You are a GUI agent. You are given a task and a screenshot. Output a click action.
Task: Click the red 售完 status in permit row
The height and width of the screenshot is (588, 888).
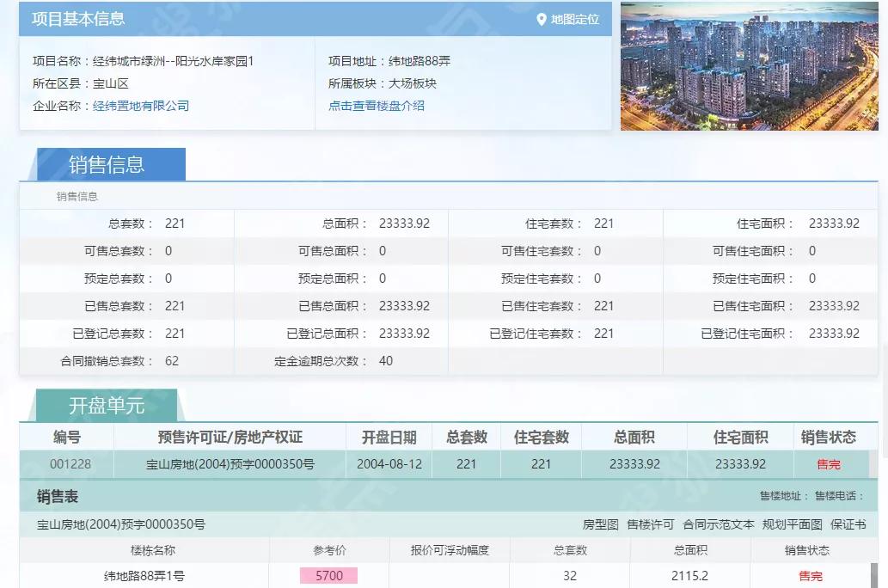pos(829,464)
